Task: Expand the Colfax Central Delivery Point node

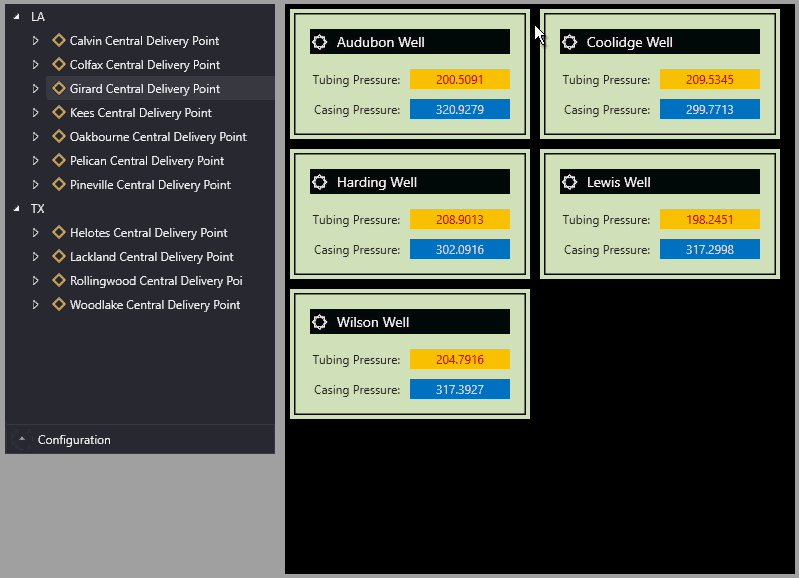Action: click(35, 64)
